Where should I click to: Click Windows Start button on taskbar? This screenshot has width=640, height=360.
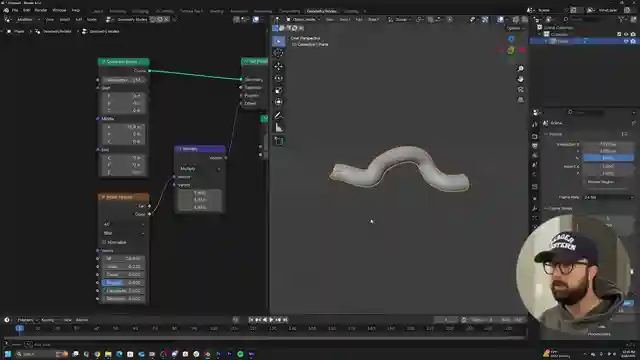7,354
